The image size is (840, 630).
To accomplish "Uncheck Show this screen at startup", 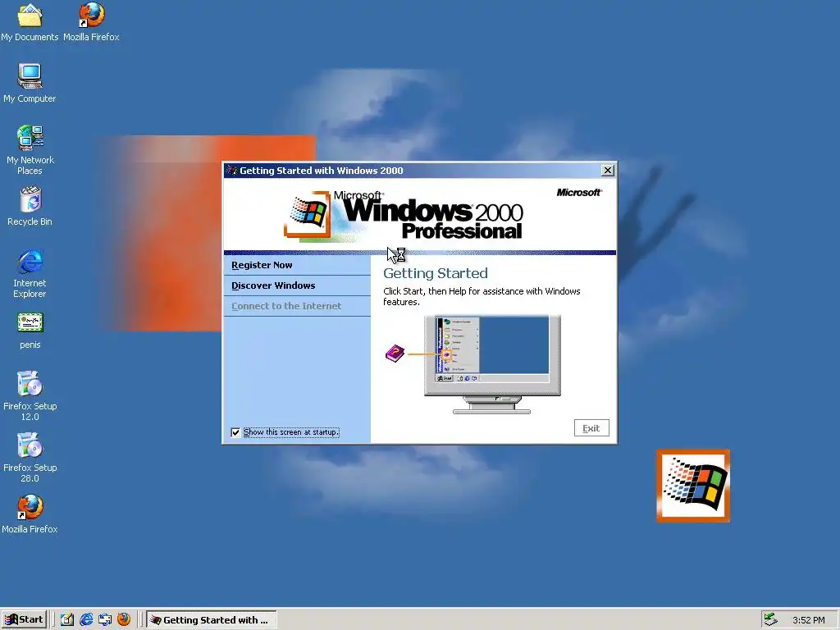I will coord(235,432).
